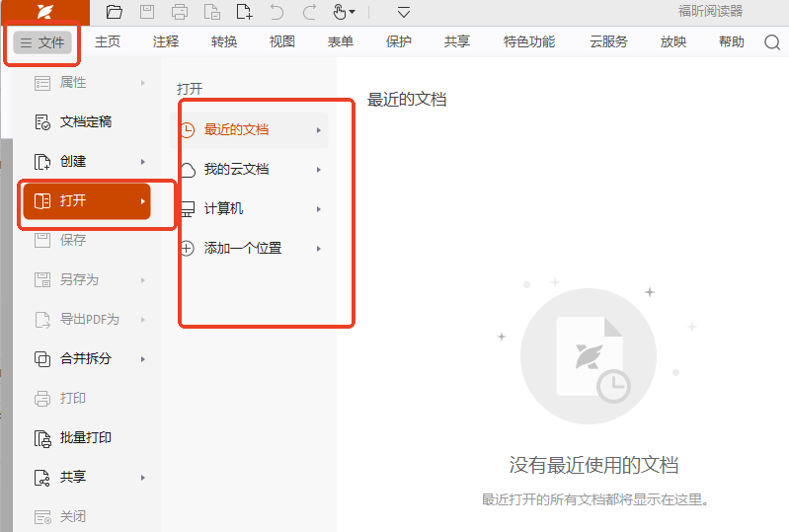This screenshot has height=532, width=789.
Task: Click the plus circle icon beside 添加一个位置
Action: coord(188,249)
